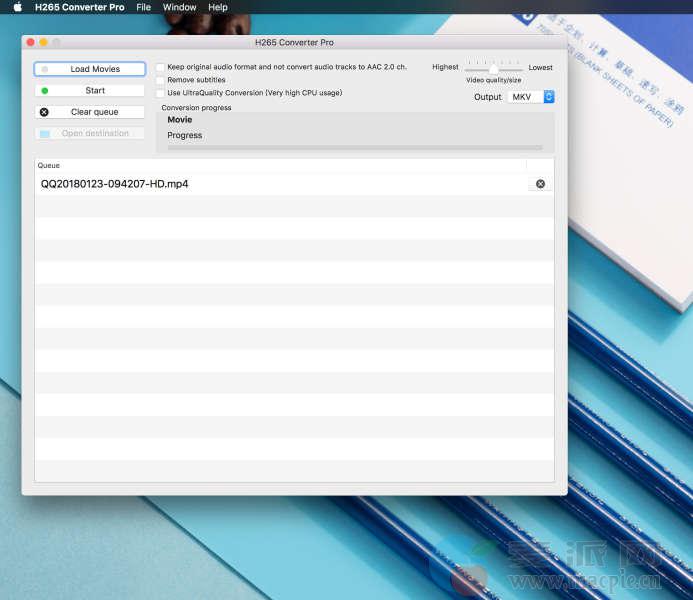Open the Window menu
This screenshot has height=600, width=693.
point(179,7)
